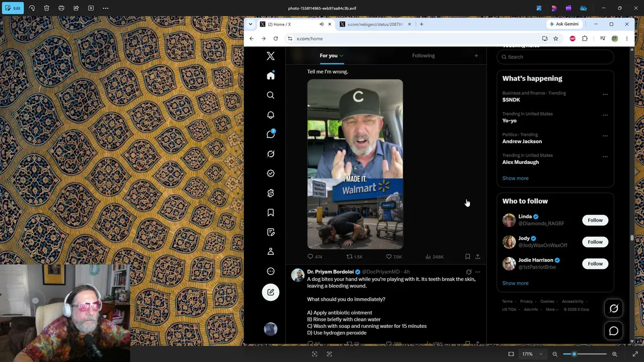
Task: Install the X app from address bar
Action: 545,39
